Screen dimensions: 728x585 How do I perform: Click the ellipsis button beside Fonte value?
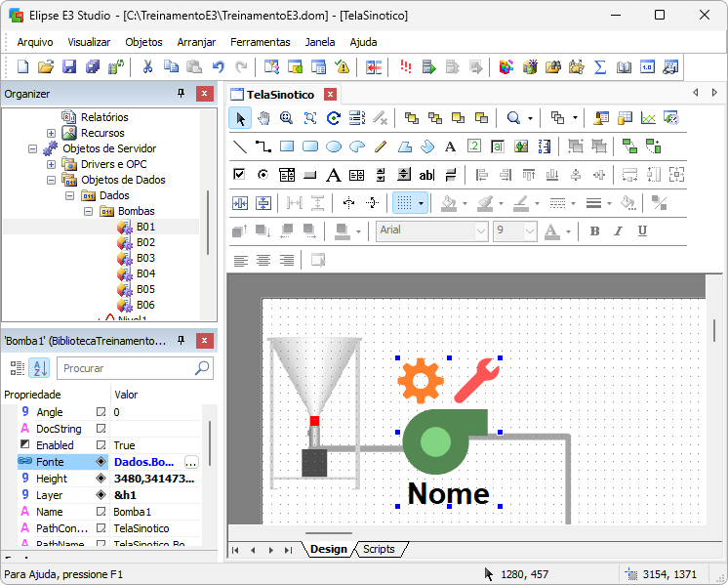(x=191, y=462)
